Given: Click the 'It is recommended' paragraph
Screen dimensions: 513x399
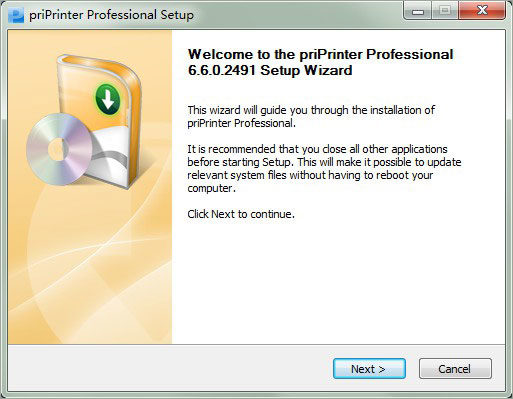Looking at the screenshot, I should 324,169.
